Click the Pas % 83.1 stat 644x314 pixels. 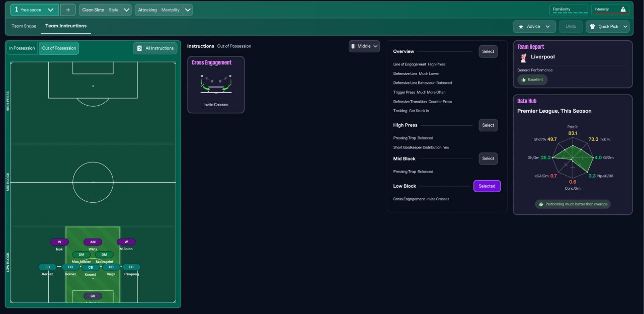coord(573,130)
